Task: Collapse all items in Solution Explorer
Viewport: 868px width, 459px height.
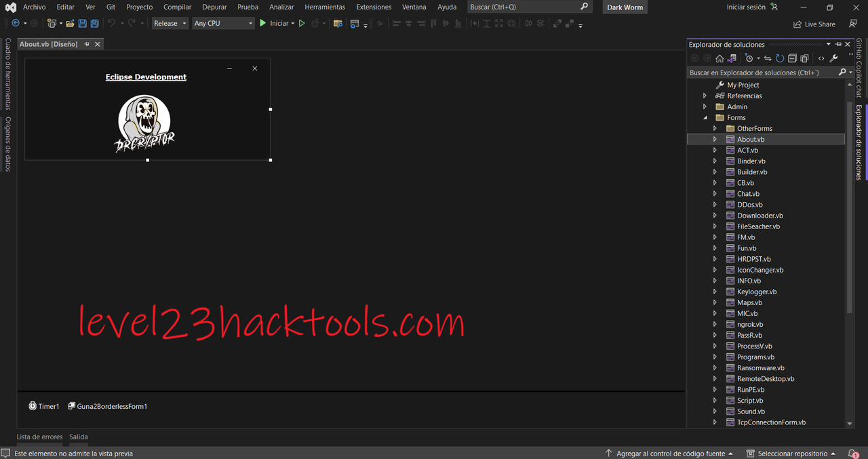Action: pyautogui.click(x=792, y=58)
